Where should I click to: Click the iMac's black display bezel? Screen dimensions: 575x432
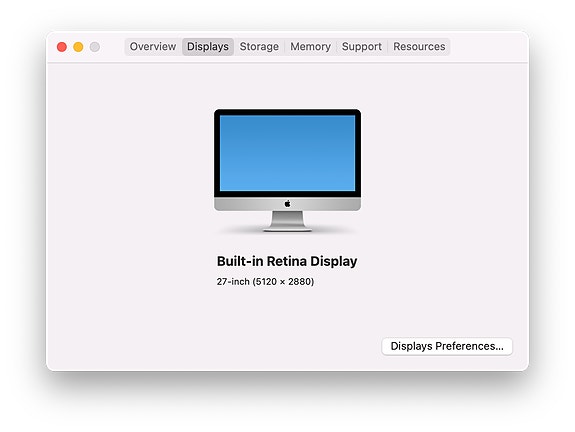[288, 112]
